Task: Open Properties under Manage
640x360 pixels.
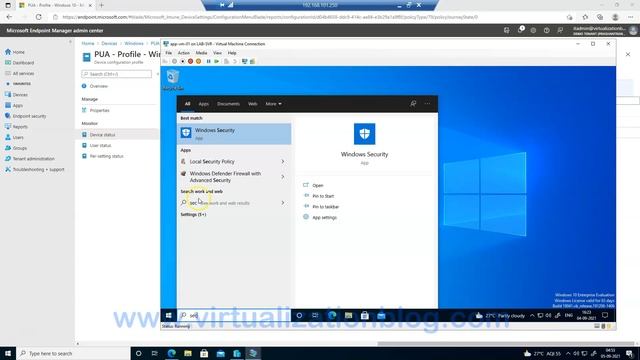Action: pyautogui.click(x=99, y=110)
